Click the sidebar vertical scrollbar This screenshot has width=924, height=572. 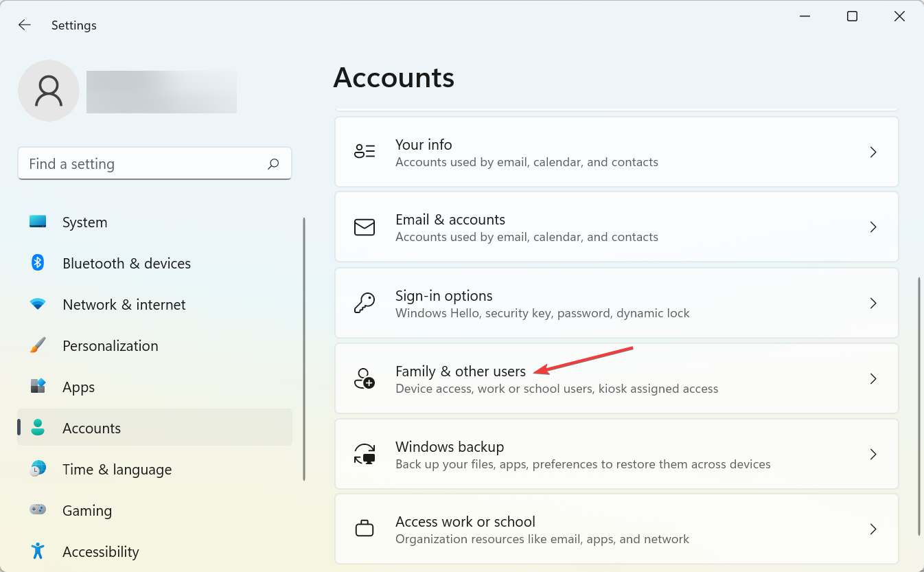[303, 349]
